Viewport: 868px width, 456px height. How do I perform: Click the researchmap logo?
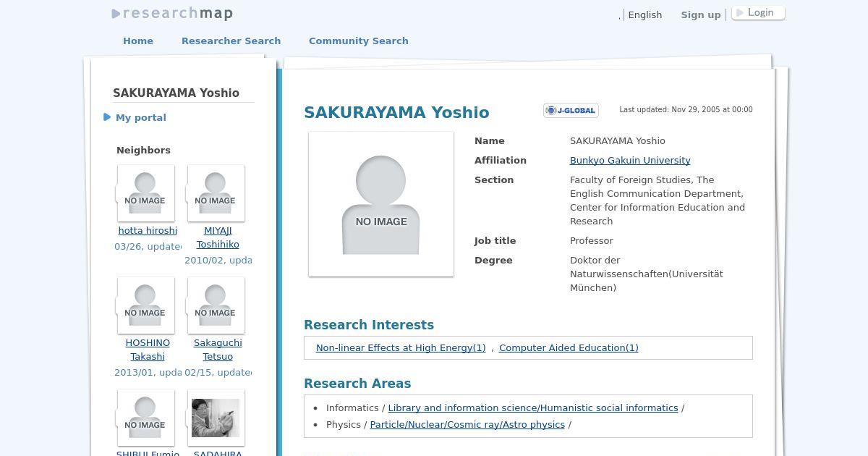point(172,14)
